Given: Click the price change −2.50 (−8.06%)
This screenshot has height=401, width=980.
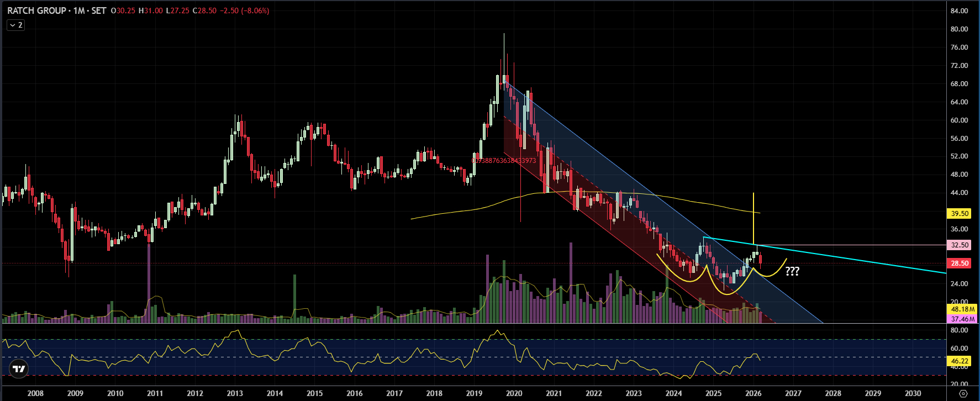Looking at the screenshot, I should click(x=244, y=10).
